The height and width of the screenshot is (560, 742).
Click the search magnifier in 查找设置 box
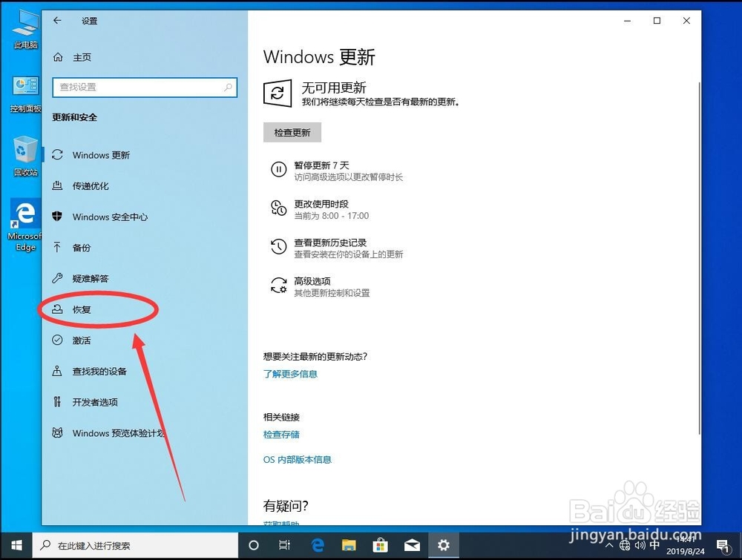pyautogui.click(x=228, y=87)
